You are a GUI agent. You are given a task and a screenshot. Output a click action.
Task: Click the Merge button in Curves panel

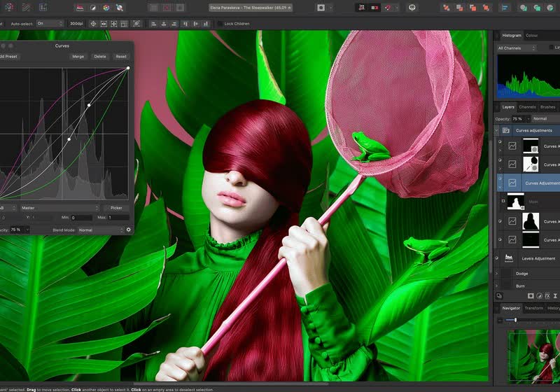click(78, 57)
